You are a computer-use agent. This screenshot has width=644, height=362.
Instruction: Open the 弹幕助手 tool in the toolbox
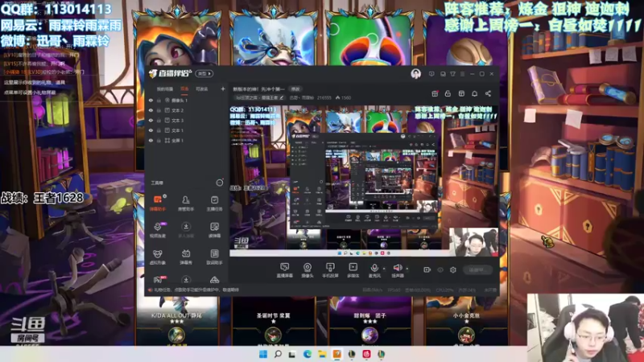click(x=158, y=203)
